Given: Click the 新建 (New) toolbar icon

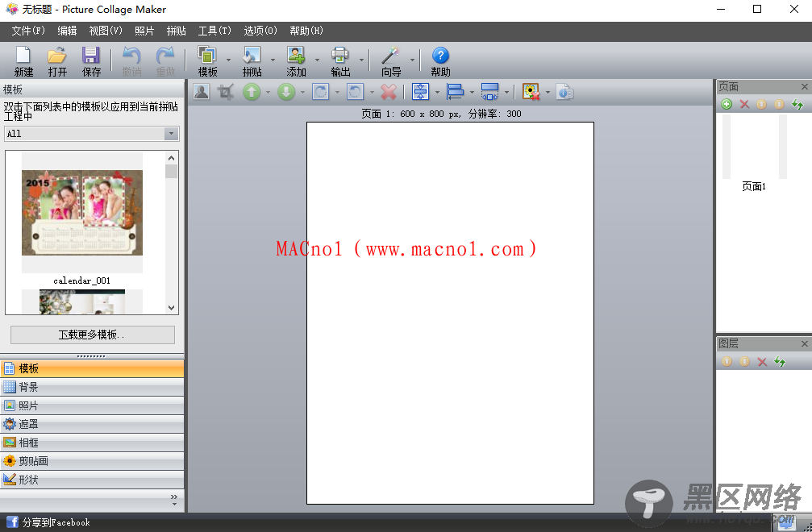Looking at the screenshot, I should pyautogui.click(x=23, y=56).
